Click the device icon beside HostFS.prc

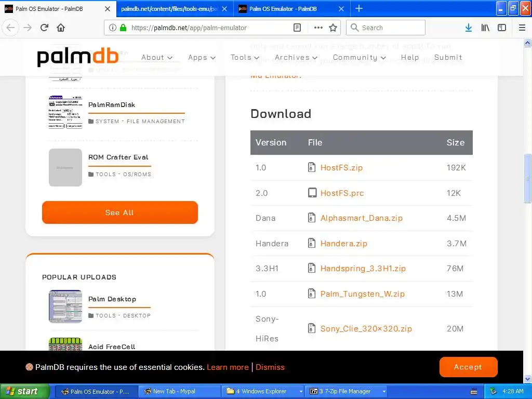(x=312, y=193)
